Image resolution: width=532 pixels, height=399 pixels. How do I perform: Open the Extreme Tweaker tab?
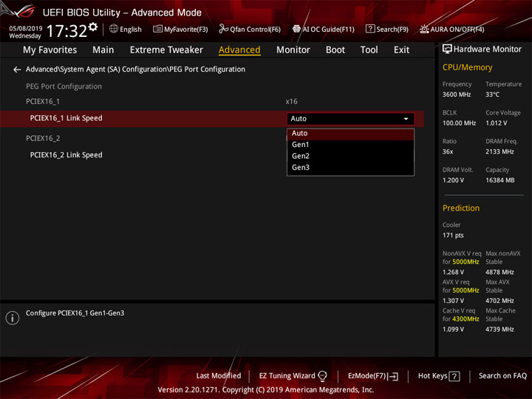coord(166,50)
